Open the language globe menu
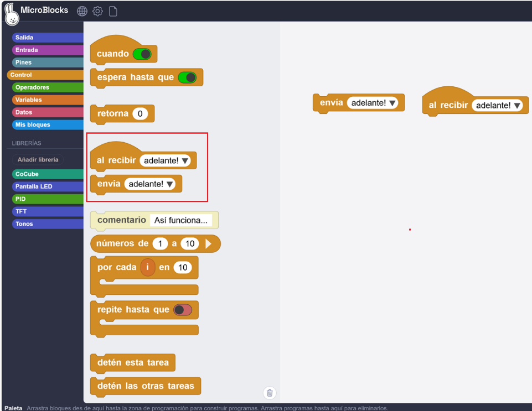Screen dimensions: 532x411 82,11
